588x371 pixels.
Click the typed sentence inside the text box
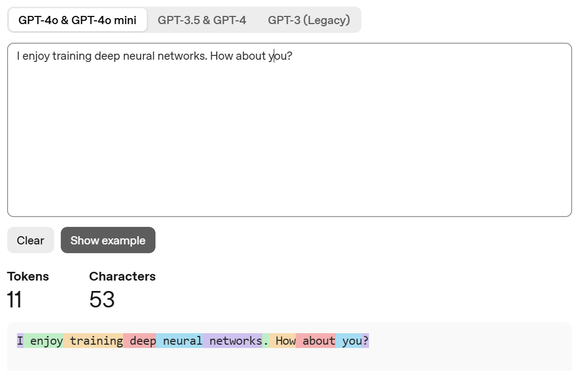[x=154, y=56]
